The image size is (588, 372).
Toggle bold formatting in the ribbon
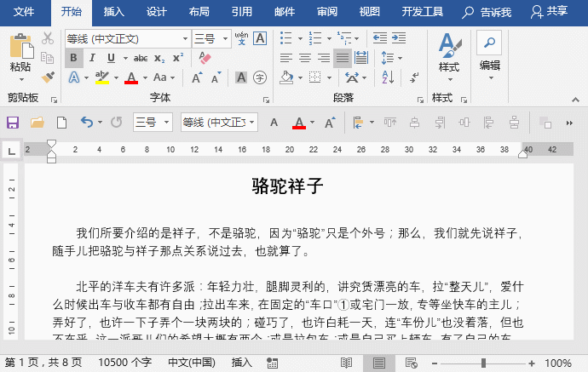coord(74,58)
